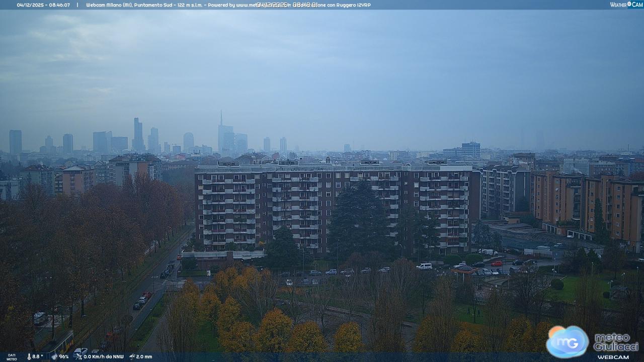644x362 pixels.
Task: Click the thermometer temperature icon
Action: click(x=29, y=356)
